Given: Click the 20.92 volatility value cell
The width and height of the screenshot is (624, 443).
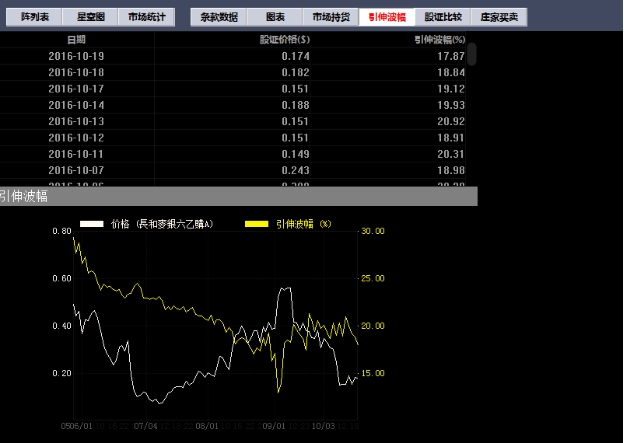Looking at the screenshot, I should (452, 120).
